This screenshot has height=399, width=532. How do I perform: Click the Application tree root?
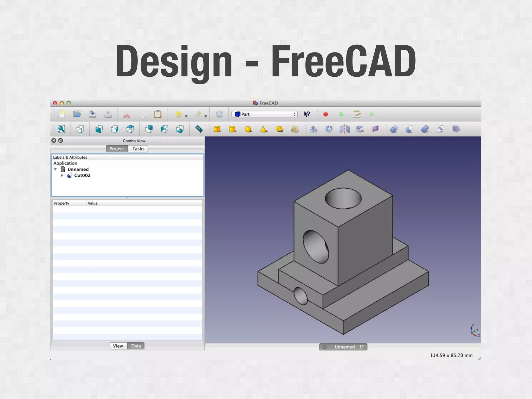click(x=65, y=163)
